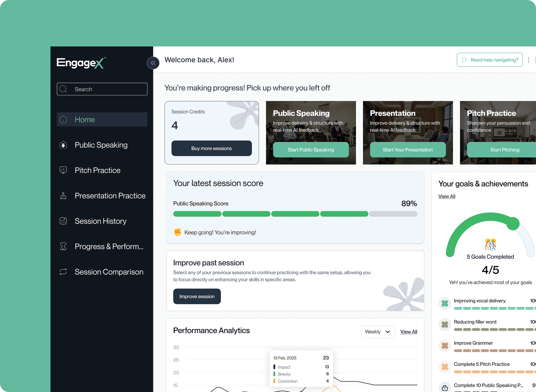Viewport: 536px width, 392px height.
Task: Click the Progress & Performance hourglass icon
Action: [63, 246]
